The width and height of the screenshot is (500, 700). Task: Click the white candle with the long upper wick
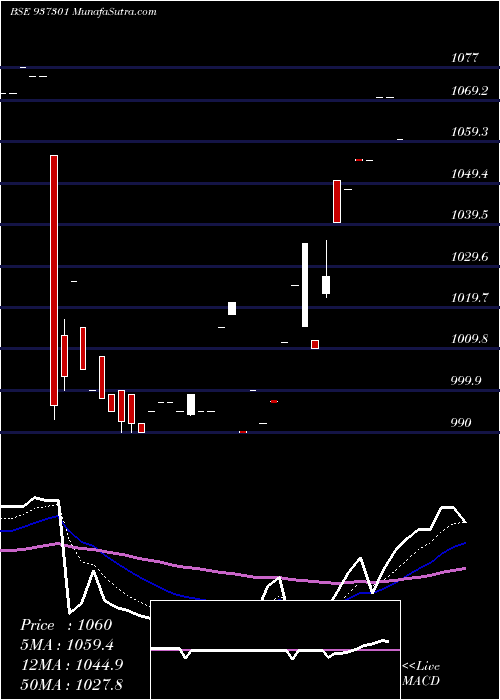tap(326, 285)
